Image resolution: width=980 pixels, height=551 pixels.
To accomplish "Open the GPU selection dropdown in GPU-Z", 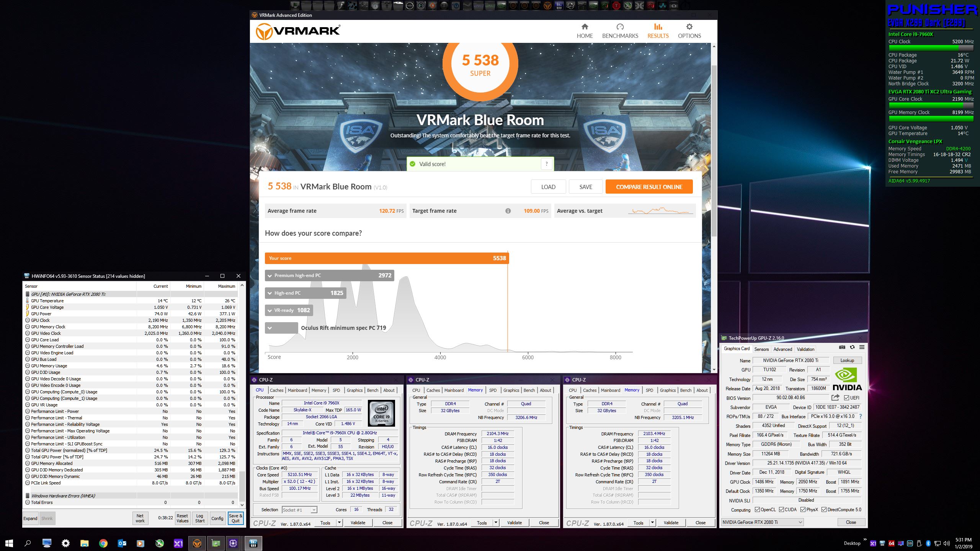I will [x=762, y=522].
